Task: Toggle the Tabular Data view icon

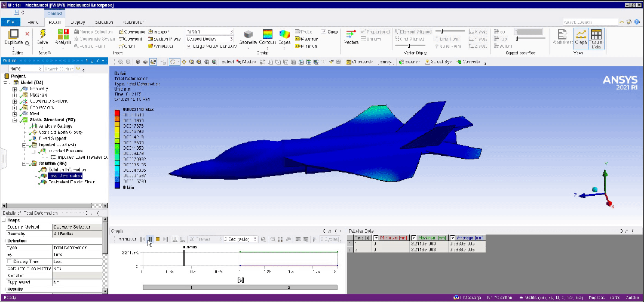Action: tap(596, 34)
